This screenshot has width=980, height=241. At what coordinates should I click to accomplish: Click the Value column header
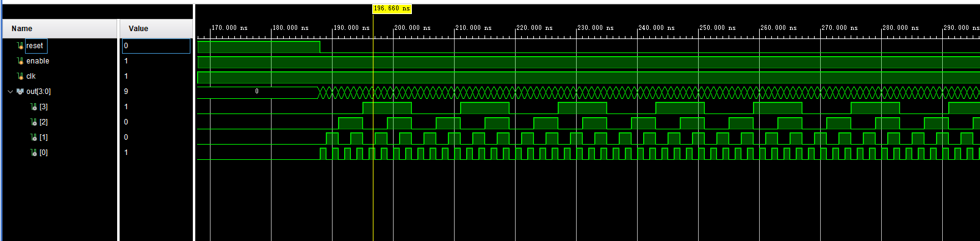(x=157, y=29)
